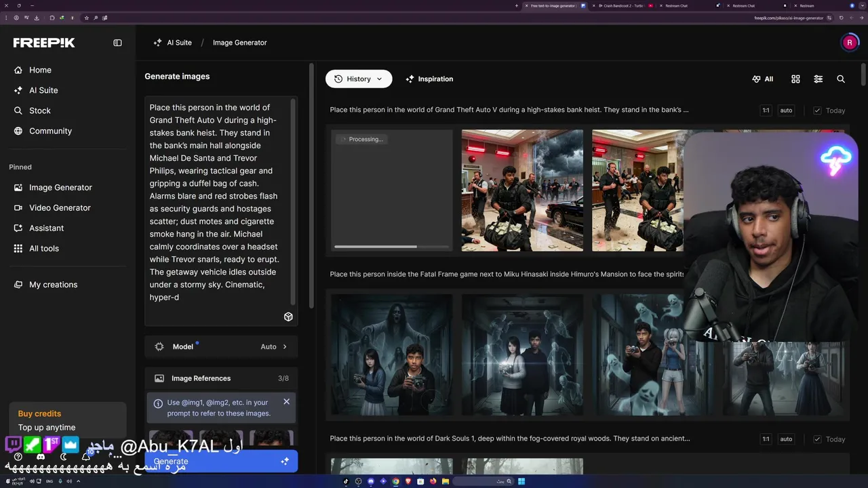This screenshot has width=868, height=488.
Task: Open the second Dark Souls generated image
Action: pos(522,466)
